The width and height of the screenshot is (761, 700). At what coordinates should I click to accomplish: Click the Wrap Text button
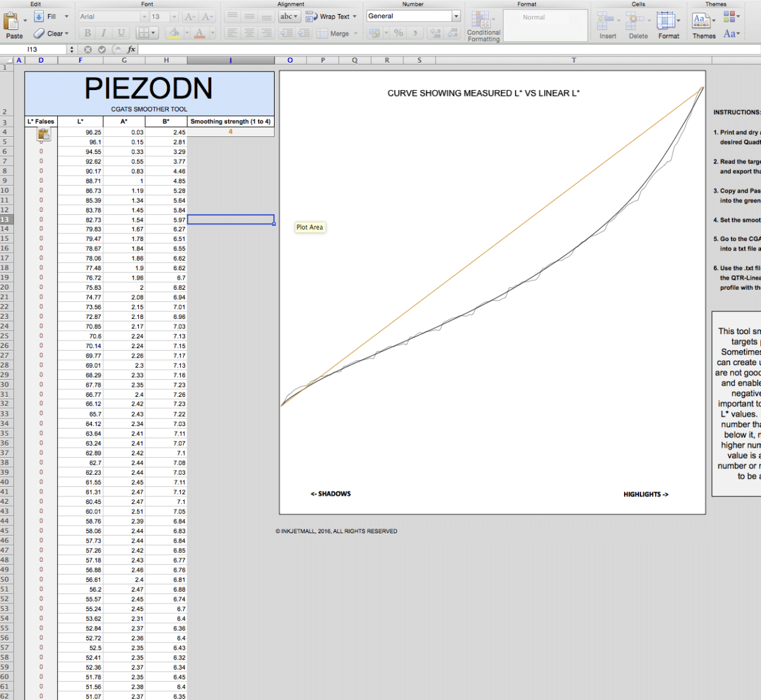(x=330, y=16)
